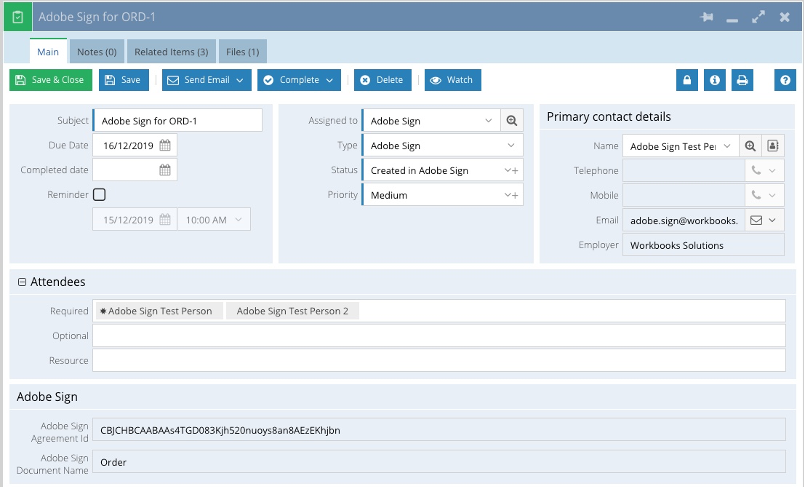The image size is (804, 487).
Task: Expand the window with the resize arrows icon
Action: point(758,17)
